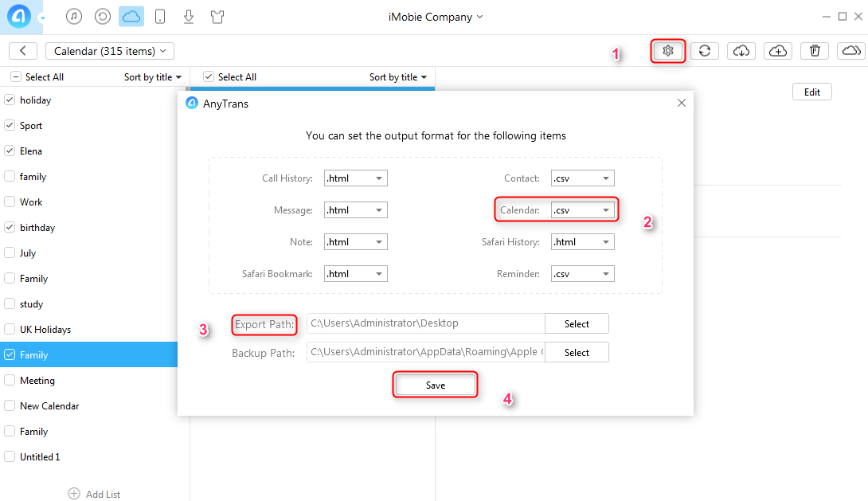
Task: Close the AnyTrans settings dialog
Action: pyautogui.click(x=682, y=103)
